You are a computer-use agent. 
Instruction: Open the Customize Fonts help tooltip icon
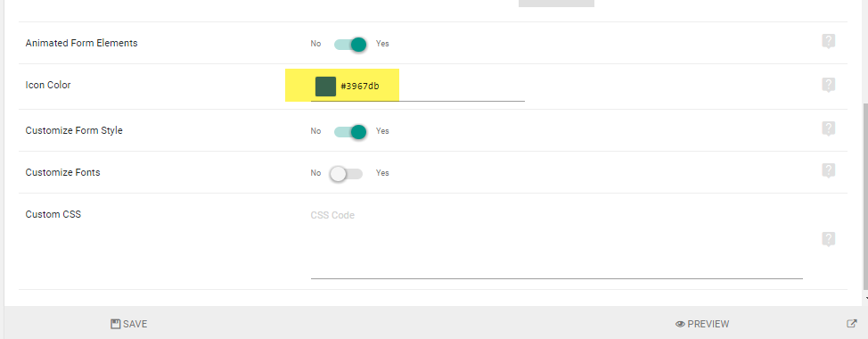click(828, 170)
